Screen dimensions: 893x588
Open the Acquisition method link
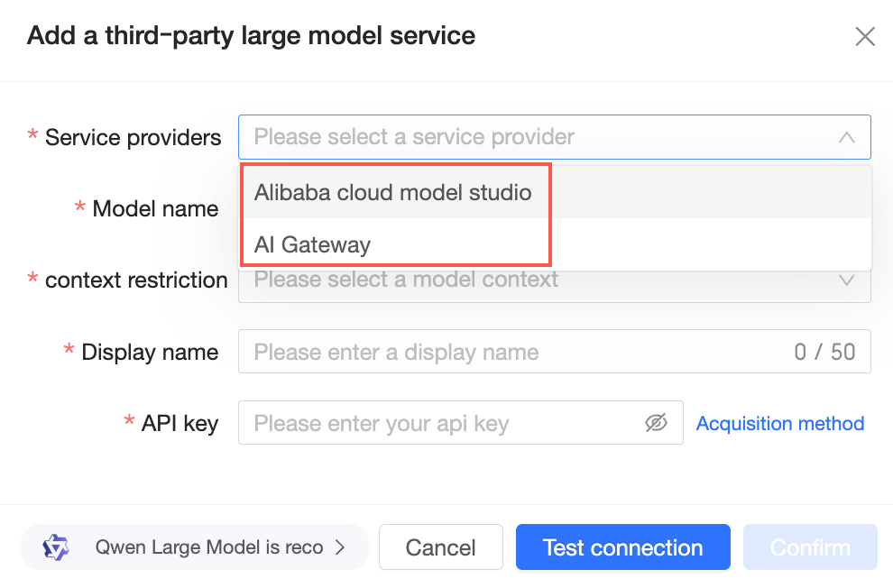point(779,424)
